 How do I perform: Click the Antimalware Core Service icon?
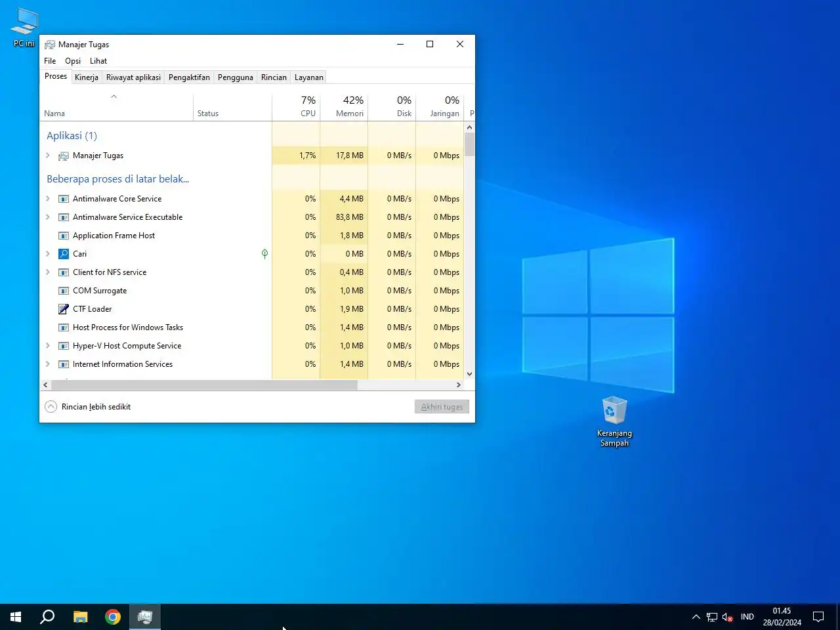click(x=64, y=199)
